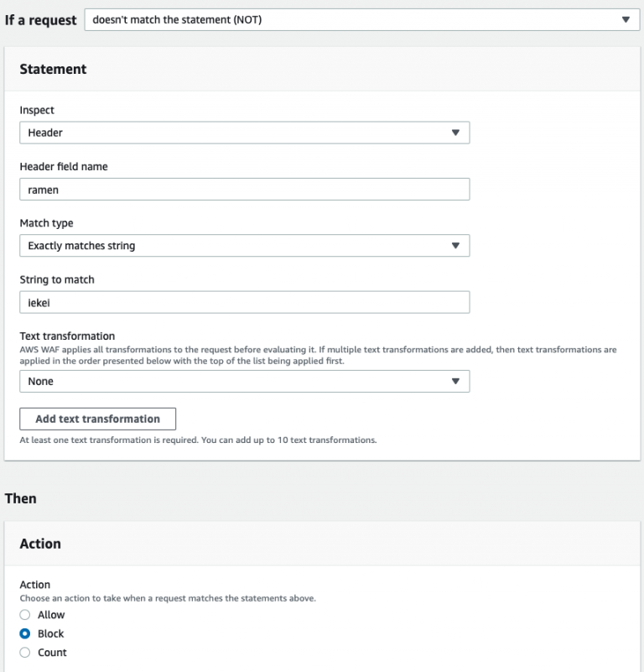This screenshot has width=644, height=672.
Task: Choose the Count action radio button
Action: click(25, 652)
